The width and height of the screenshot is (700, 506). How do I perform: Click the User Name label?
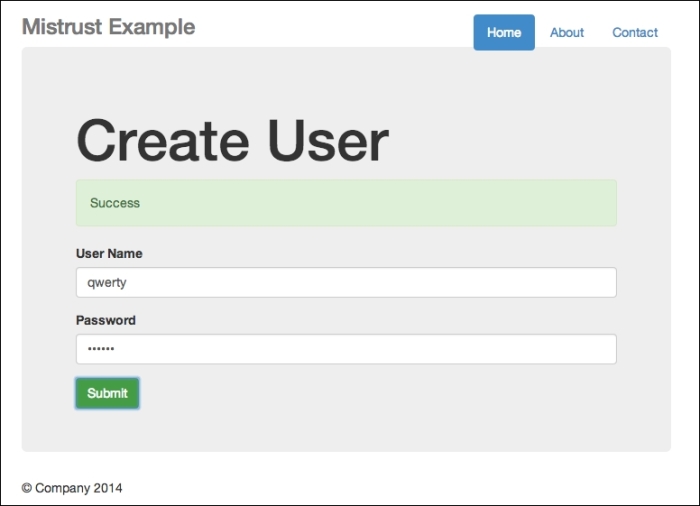[109, 254]
